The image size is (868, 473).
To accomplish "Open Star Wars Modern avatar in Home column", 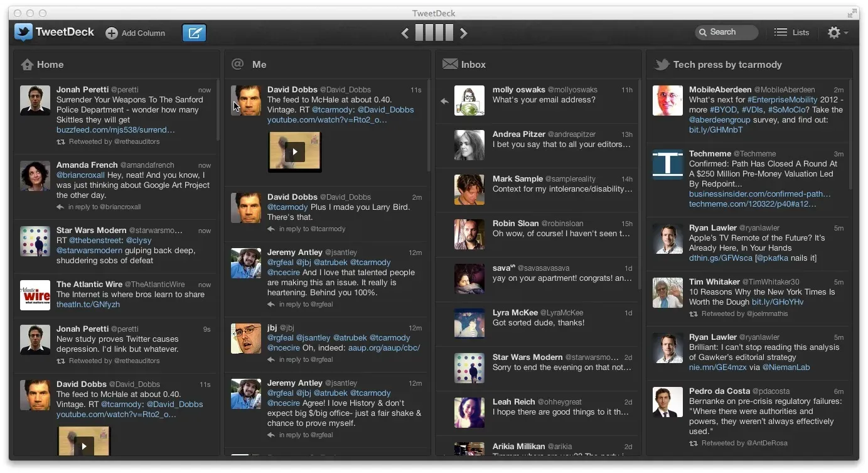I will [x=35, y=241].
